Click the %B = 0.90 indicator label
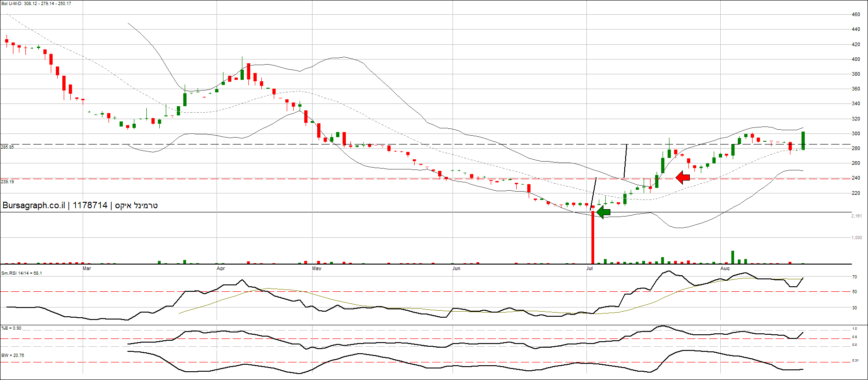The width and height of the screenshot is (868, 380). pyautogui.click(x=12, y=328)
